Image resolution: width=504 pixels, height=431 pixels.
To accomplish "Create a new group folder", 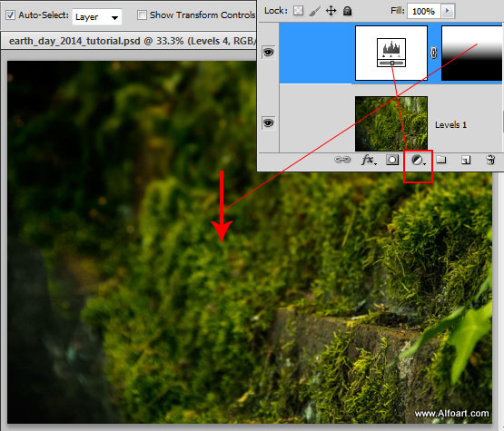I will click(441, 160).
